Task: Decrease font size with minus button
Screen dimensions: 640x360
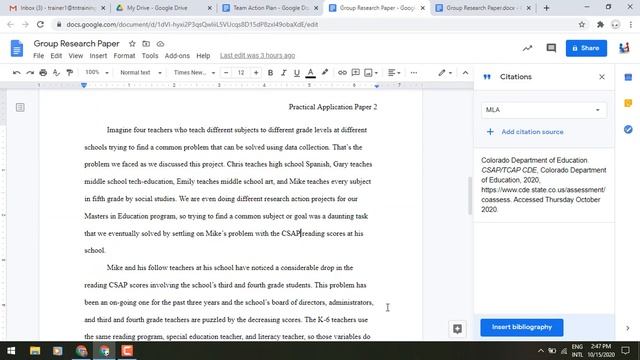Action: 226,73
